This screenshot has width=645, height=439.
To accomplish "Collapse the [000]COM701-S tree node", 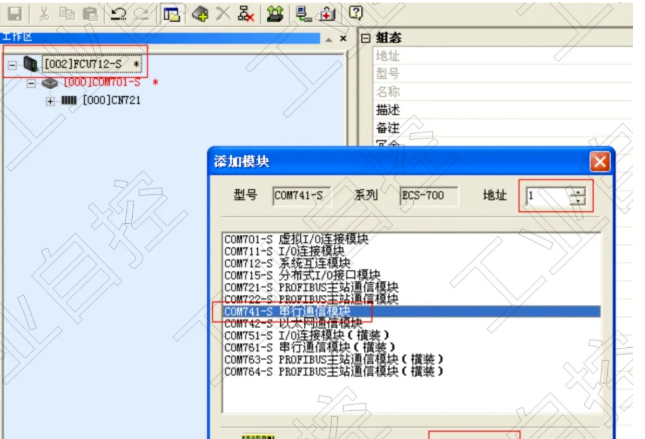I will 30,83.
